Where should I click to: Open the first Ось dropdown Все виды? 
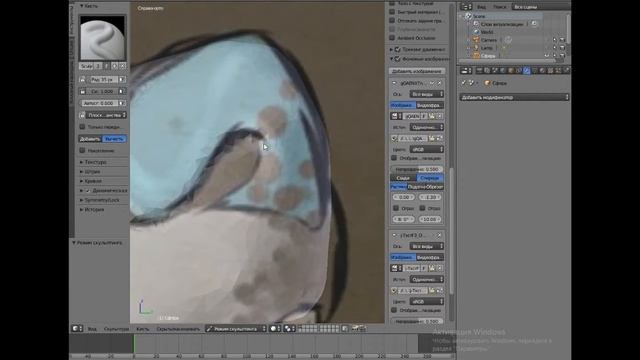[x=427, y=94]
